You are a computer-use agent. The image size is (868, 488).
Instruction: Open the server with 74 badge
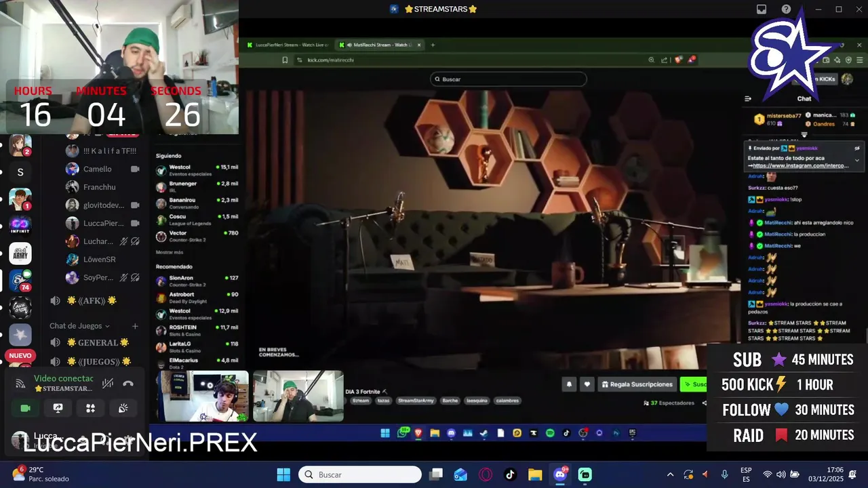pyautogui.click(x=20, y=279)
